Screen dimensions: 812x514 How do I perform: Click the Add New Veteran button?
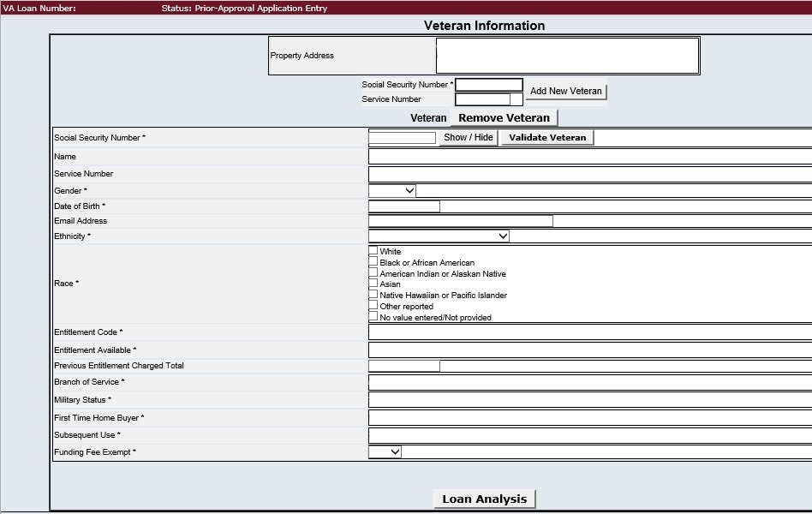pyautogui.click(x=566, y=92)
